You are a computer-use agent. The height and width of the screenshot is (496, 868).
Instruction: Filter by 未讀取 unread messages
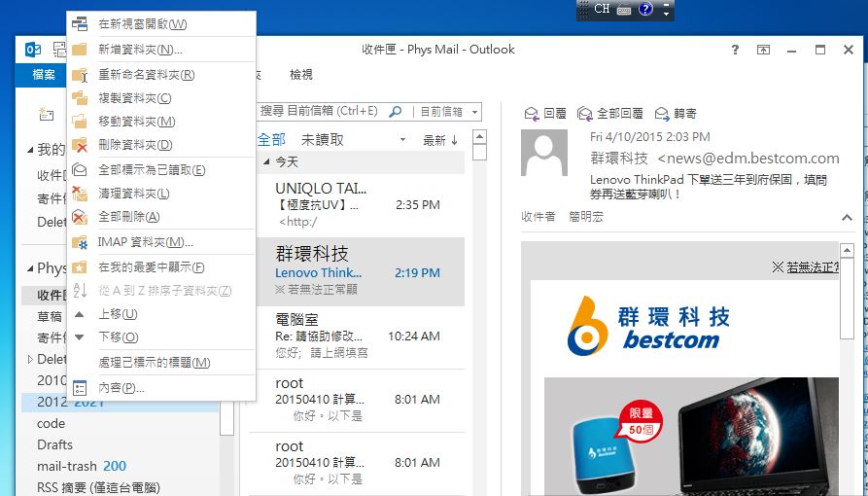coord(322,140)
